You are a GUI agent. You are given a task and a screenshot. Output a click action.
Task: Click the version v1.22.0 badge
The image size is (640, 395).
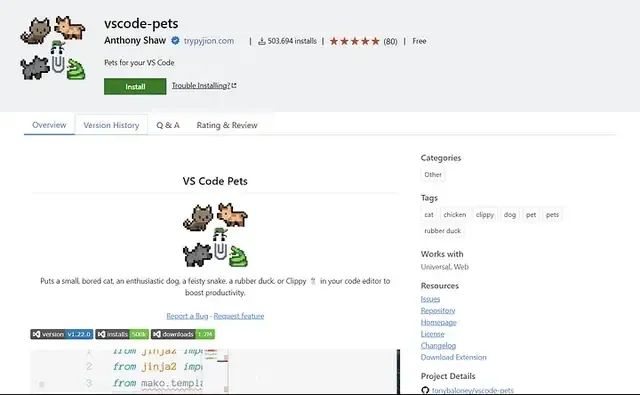(62, 334)
